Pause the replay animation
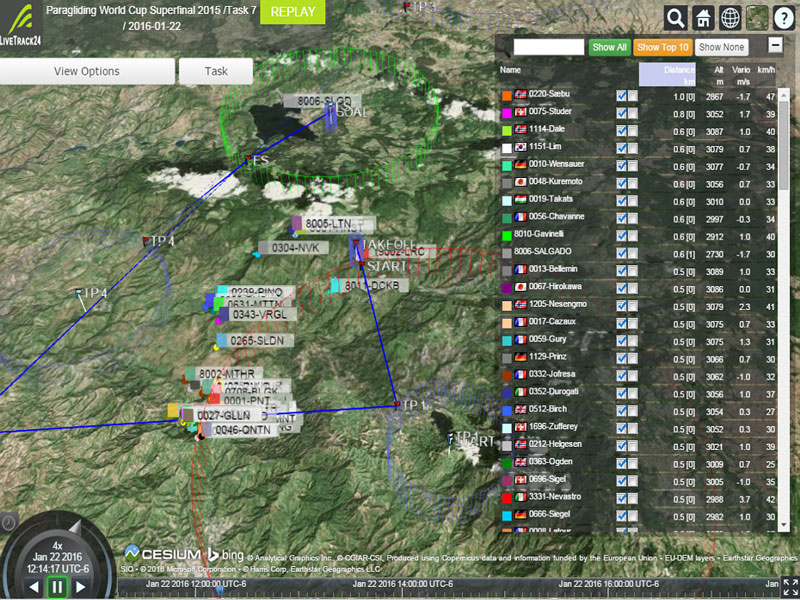Image resolution: width=800 pixels, height=600 pixels. click(x=57, y=586)
